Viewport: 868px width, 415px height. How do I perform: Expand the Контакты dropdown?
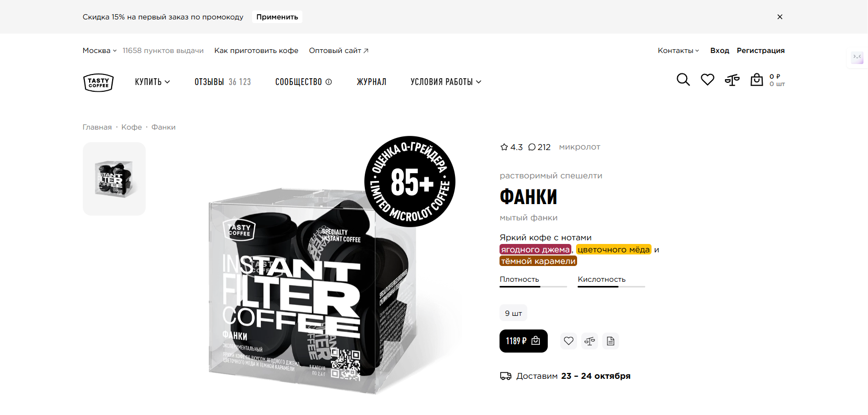click(678, 50)
